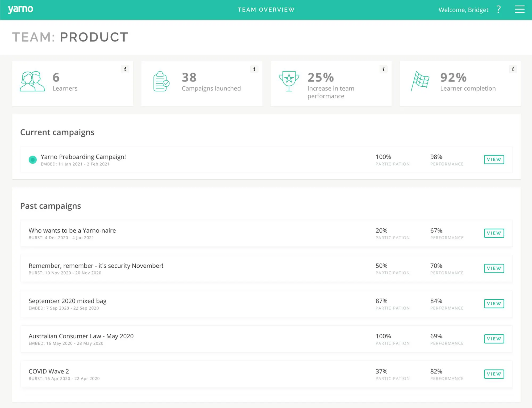Open the help question mark icon
This screenshot has height=408, width=532.
[x=499, y=10]
